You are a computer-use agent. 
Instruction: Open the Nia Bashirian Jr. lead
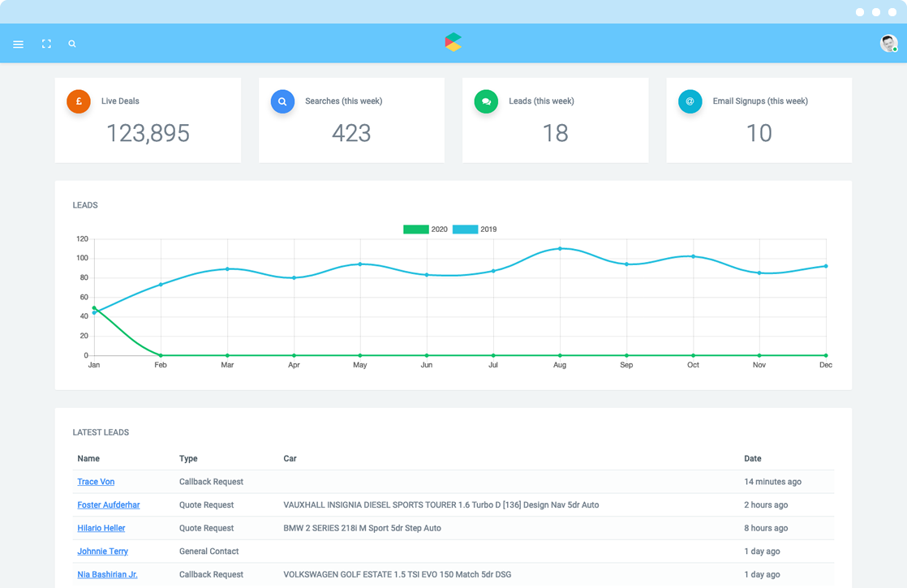tap(108, 574)
